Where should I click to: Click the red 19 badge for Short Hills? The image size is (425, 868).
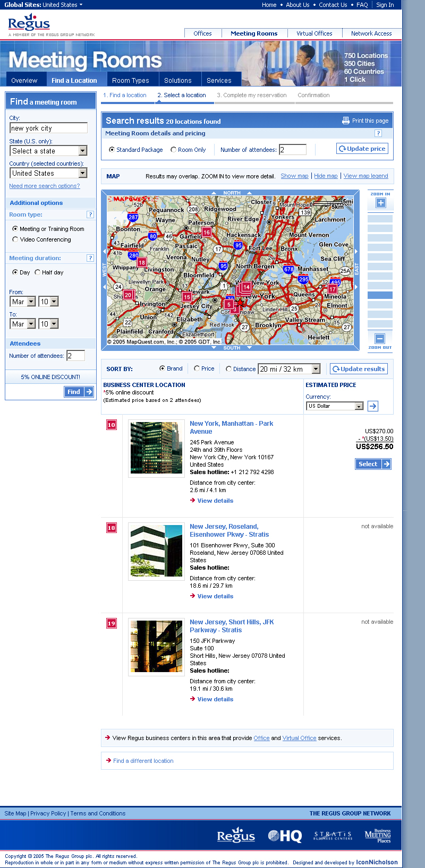click(x=112, y=623)
